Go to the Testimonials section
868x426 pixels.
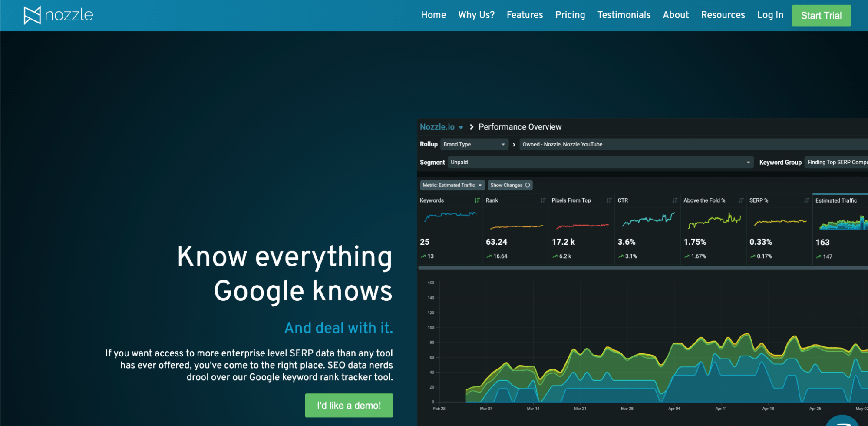[x=624, y=15]
